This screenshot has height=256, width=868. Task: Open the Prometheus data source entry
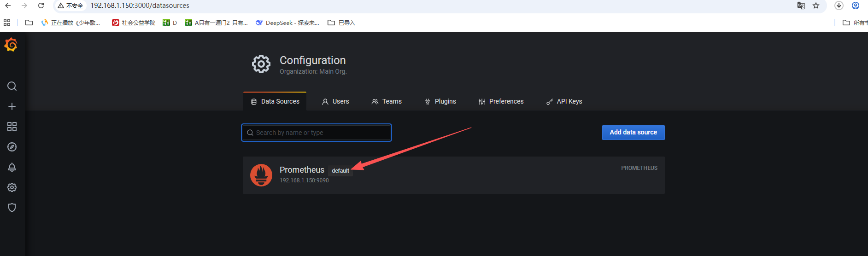click(x=454, y=175)
